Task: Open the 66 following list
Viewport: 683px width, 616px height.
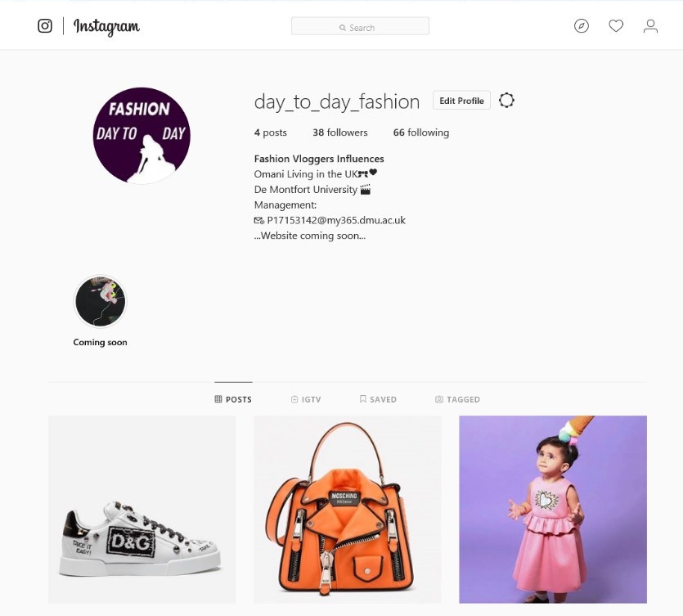Action: [x=421, y=133]
